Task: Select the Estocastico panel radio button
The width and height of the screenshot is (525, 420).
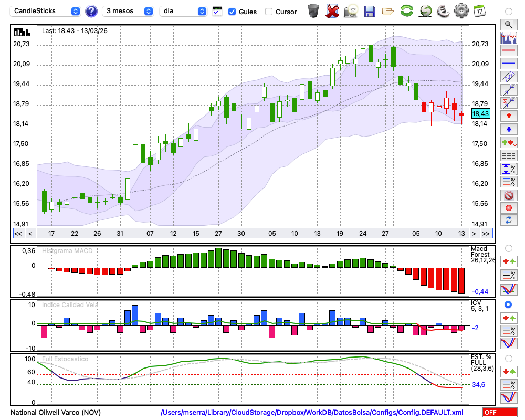Action: click(x=509, y=359)
